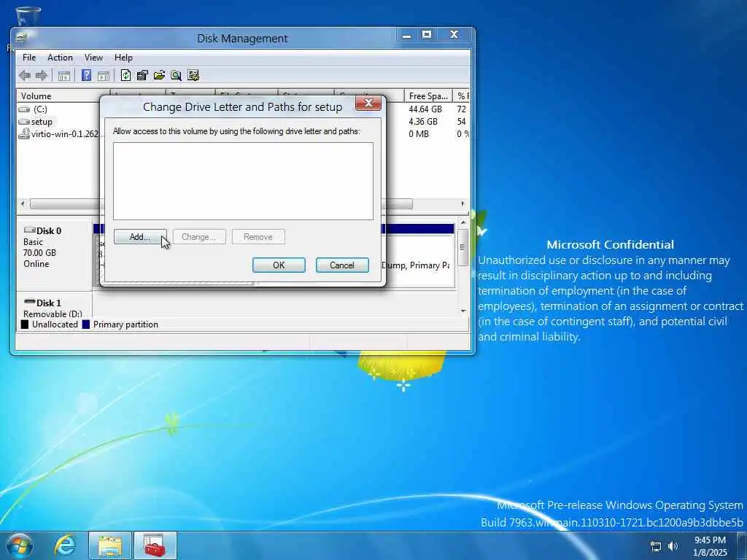Open Help via the blue question mark icon
Image resolution: width=747 pixels, height=560 pixels.
86,75
